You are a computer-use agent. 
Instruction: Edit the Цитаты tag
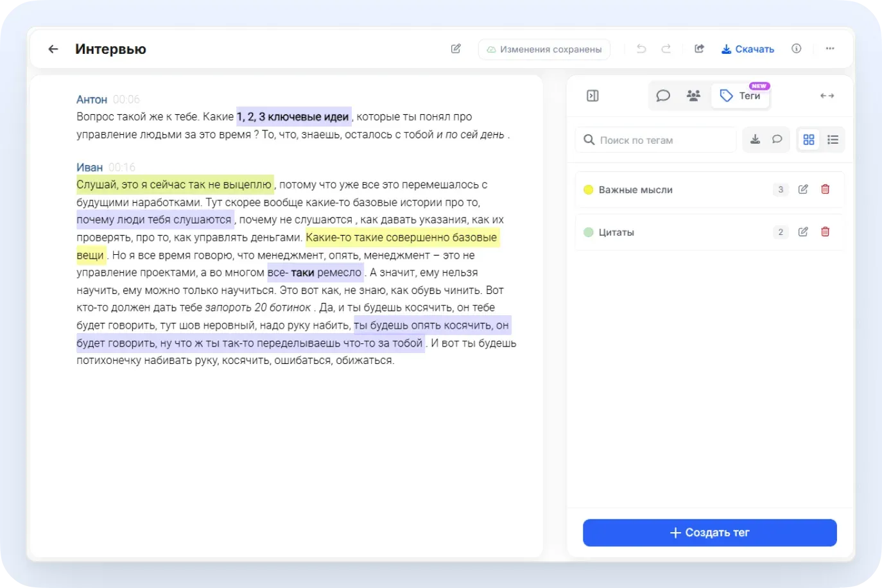(803, 232)
